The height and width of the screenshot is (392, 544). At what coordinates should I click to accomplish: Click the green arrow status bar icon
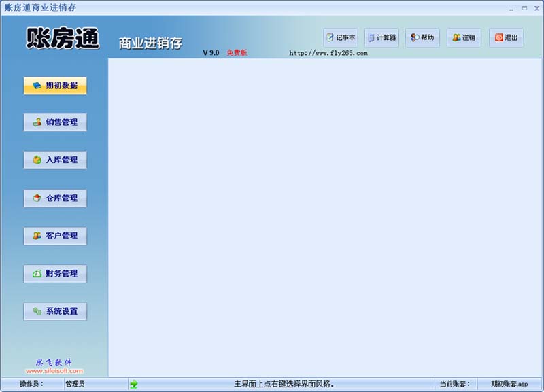point(133,384)
